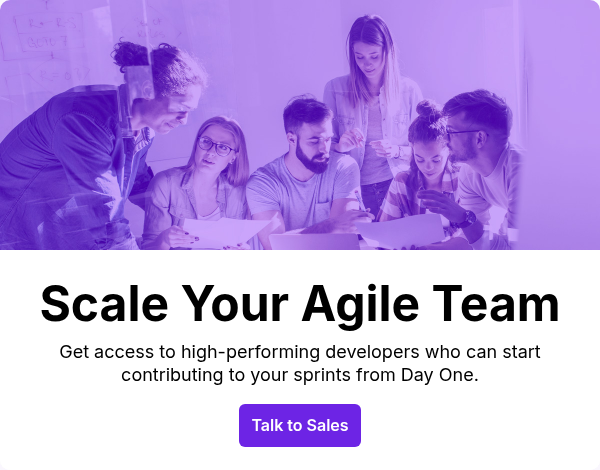Click the Day One text in subtitle
This screenshot has height=470, width=600.
click(440, 375)
